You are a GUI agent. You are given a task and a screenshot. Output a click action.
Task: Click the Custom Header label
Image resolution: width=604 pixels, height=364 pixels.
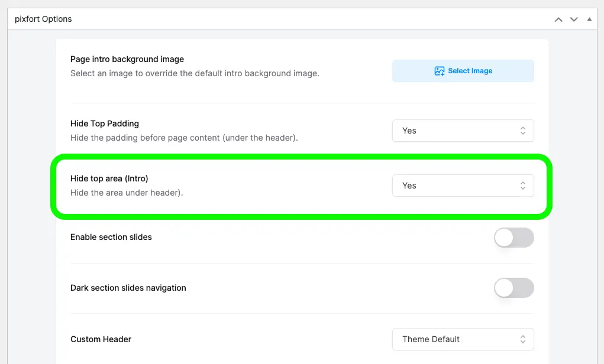point(101,339)
